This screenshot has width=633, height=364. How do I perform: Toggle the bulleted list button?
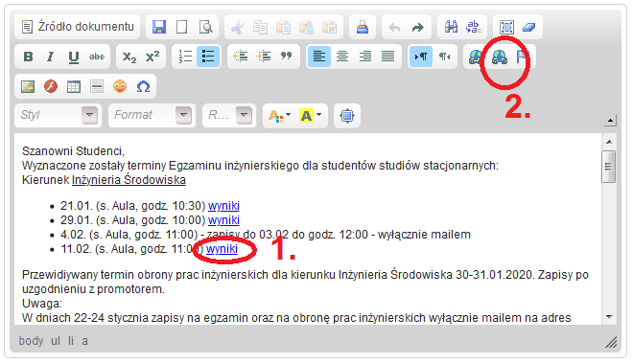(208, 57)
